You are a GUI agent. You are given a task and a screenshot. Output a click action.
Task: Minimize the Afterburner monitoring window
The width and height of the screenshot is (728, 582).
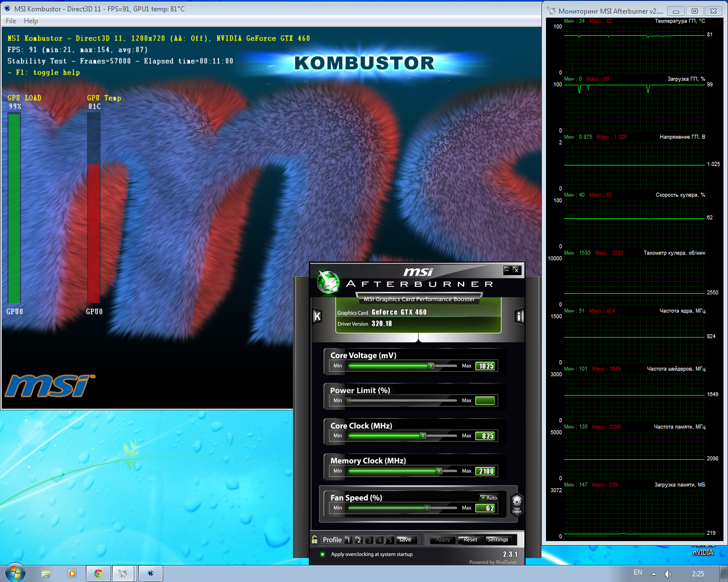point(676,11)
